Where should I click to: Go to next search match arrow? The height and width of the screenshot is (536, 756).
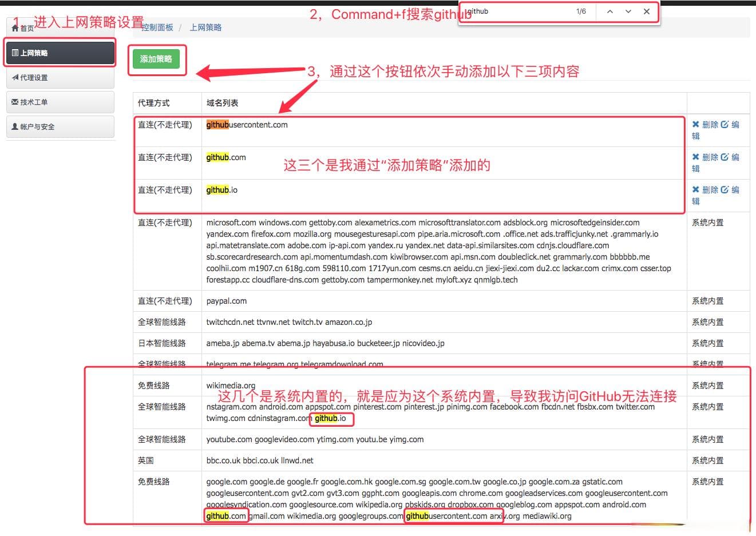[x=628, y=11]
